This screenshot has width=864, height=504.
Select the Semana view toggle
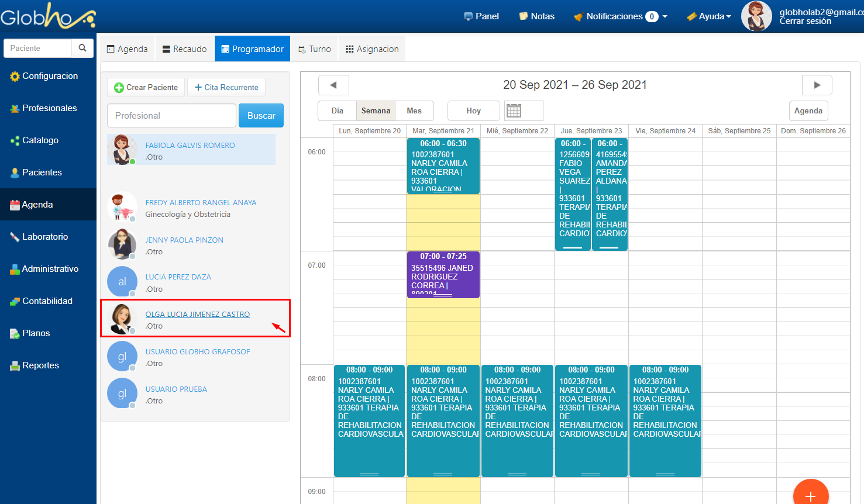376,111
